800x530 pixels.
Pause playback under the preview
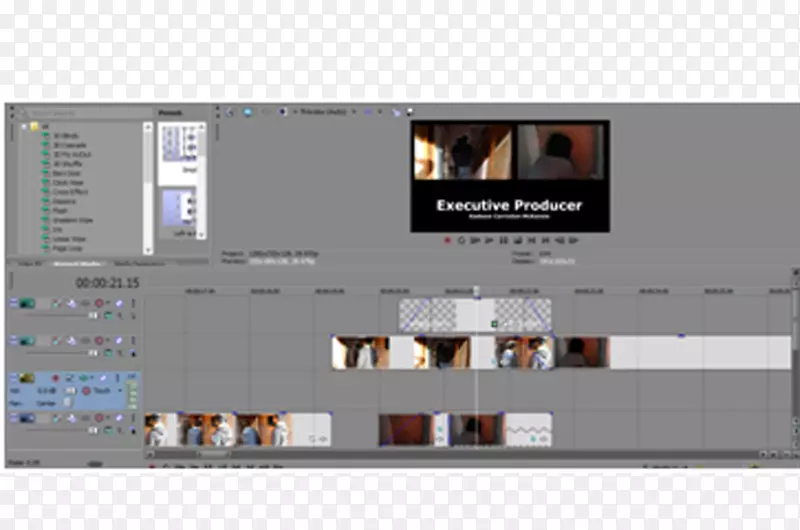pyautogui.click(x=504, y=240)
